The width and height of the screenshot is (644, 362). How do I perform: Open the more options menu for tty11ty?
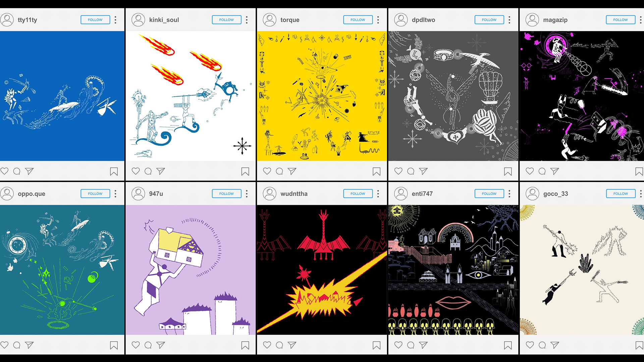(115, 20)
